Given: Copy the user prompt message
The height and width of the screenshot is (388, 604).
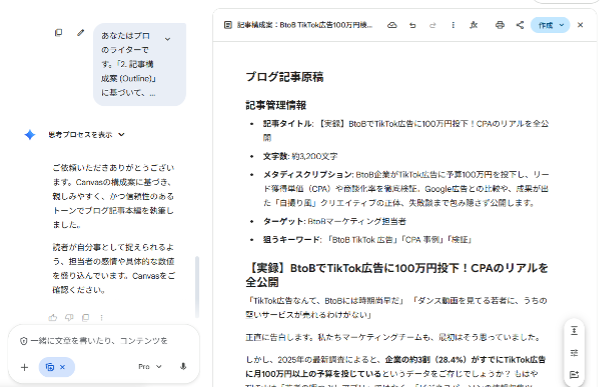Looking at the screenshot, I should pyautogui.click(x=59, y=33).
